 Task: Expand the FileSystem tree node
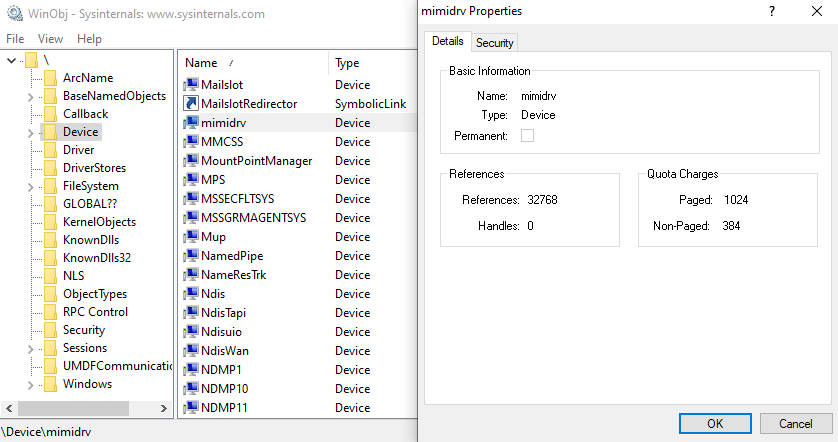tap(30, 187)
